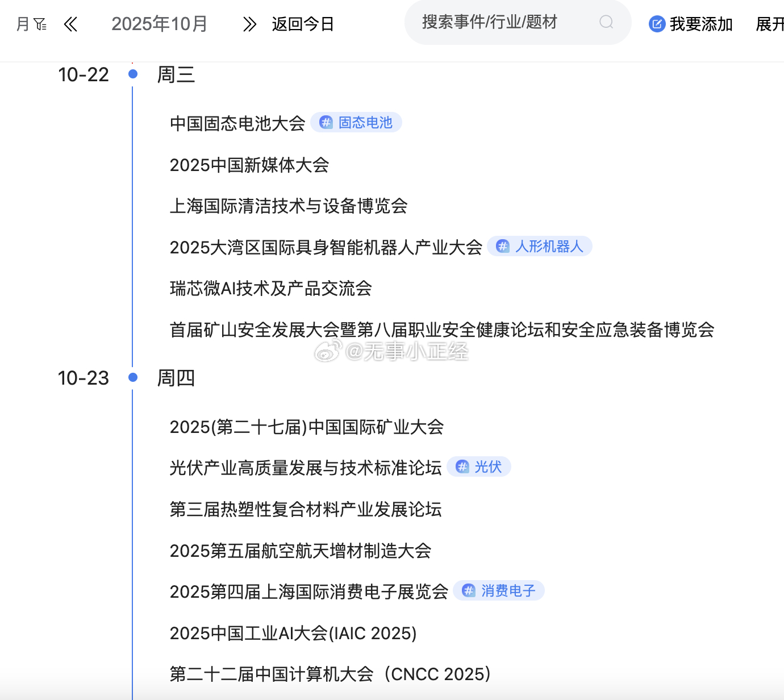Open event 2025(第二十七届)中国国际矿业大会
784x700 pixels.
pyautogui.click(x=307, y=427)
